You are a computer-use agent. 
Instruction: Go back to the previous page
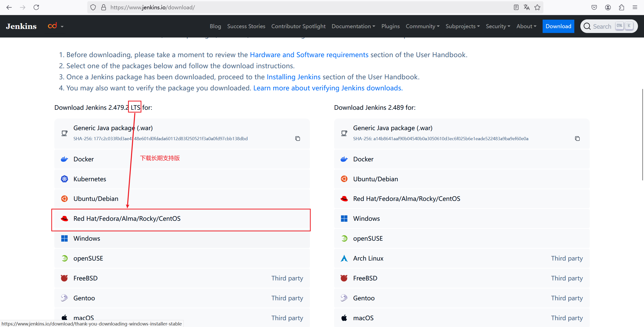point(9,7)
